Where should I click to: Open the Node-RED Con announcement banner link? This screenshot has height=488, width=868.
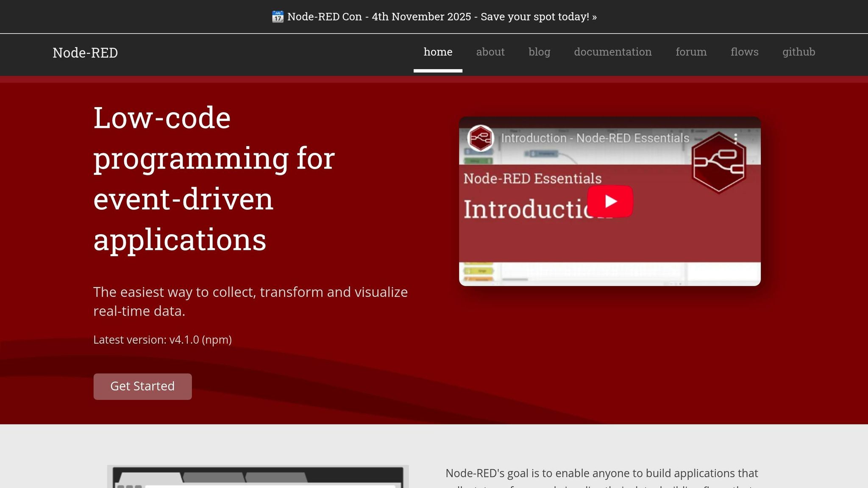(434, 17)
